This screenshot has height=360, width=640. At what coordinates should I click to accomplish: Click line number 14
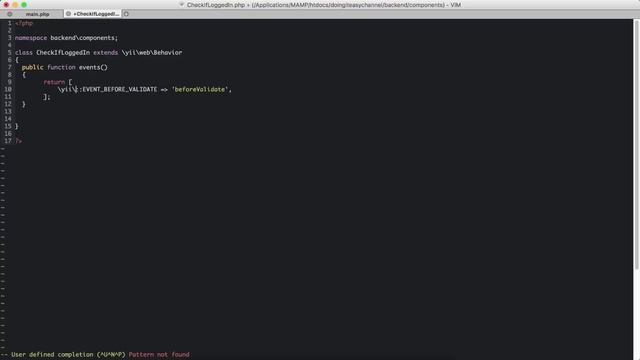click(8, 119)
